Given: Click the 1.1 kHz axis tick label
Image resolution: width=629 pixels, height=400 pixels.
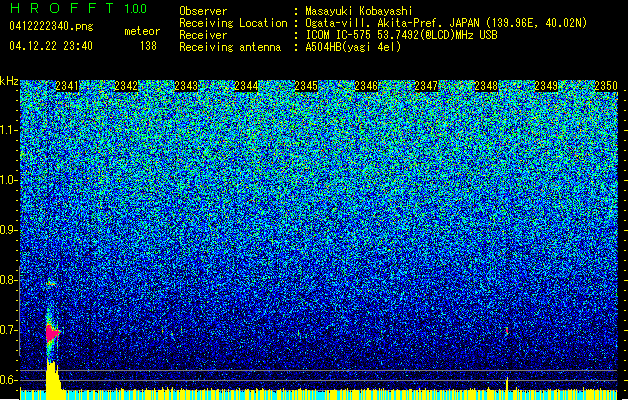Looking at the screenshot, I should [x=9, y=130].
